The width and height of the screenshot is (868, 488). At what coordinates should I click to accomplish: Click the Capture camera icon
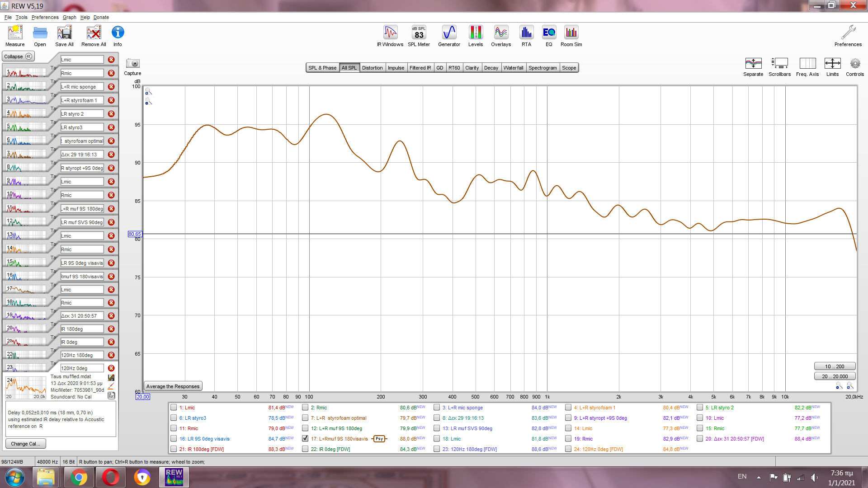(132, 64)
